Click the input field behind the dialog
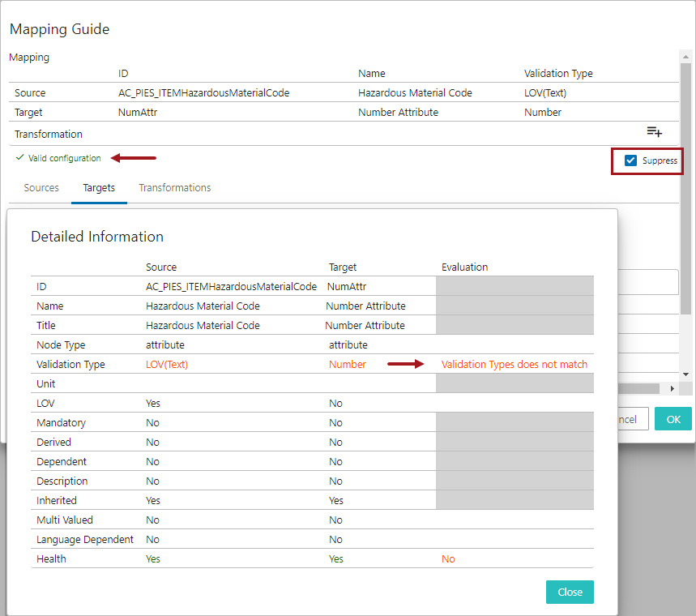This screenshot has width=696, height=616. [647, 282]
